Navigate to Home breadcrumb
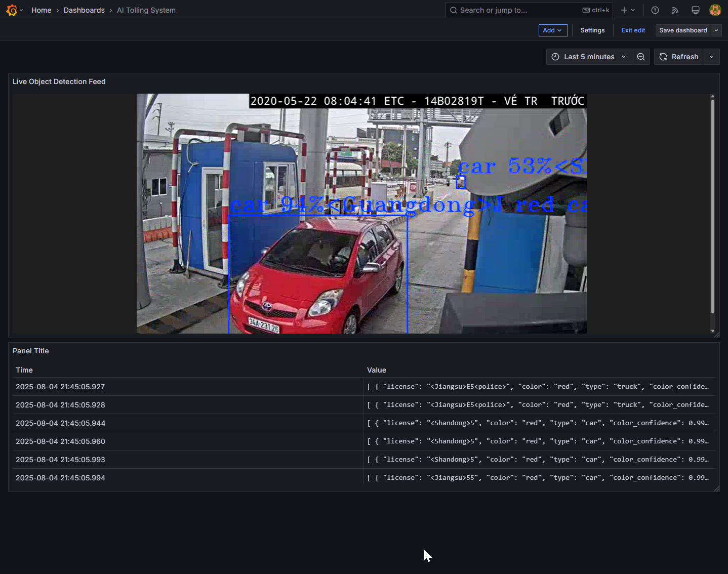This screenshot has width=728, height=574. tap(41, 10)
